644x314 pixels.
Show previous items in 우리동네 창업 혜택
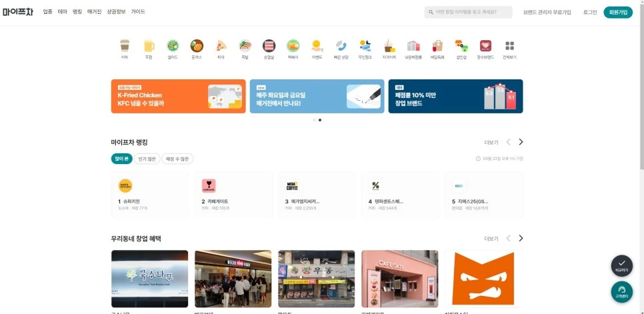pyautogui.click(x=509, y=238)
